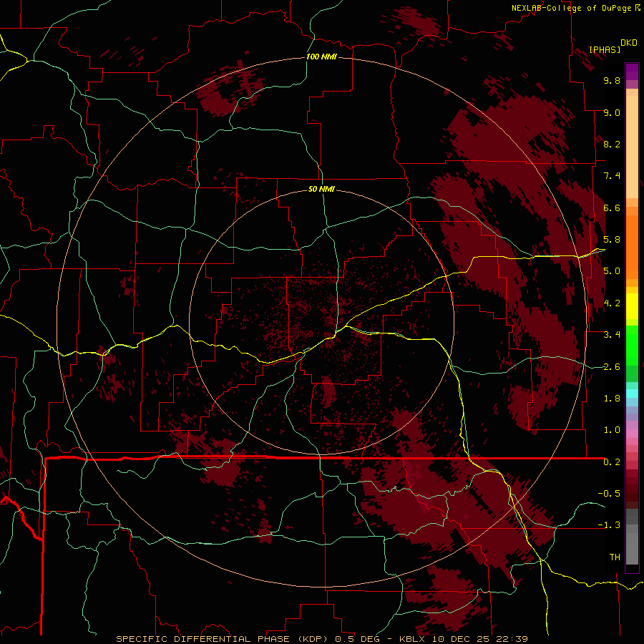Click the 3.4 value on the KDP legend
644x644 pixels.
tap(612, 335)
